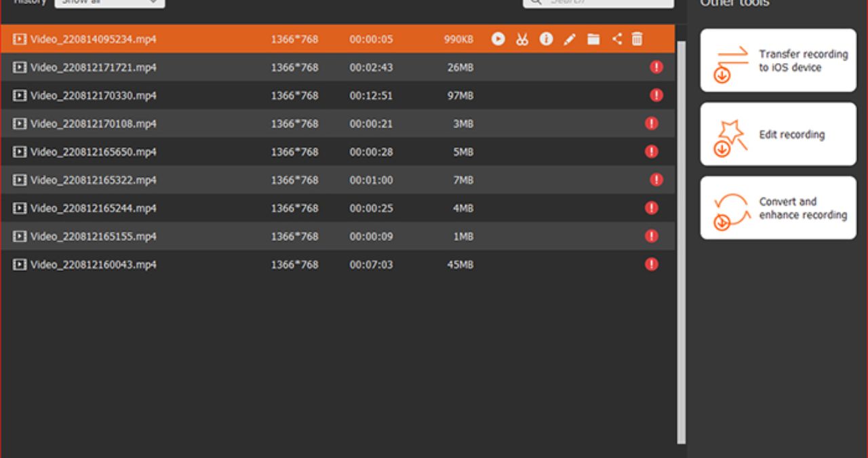This screenshot has width=868, height=458.
Task: Click duration 00:01:00 cell
Action: click(371, 180)
